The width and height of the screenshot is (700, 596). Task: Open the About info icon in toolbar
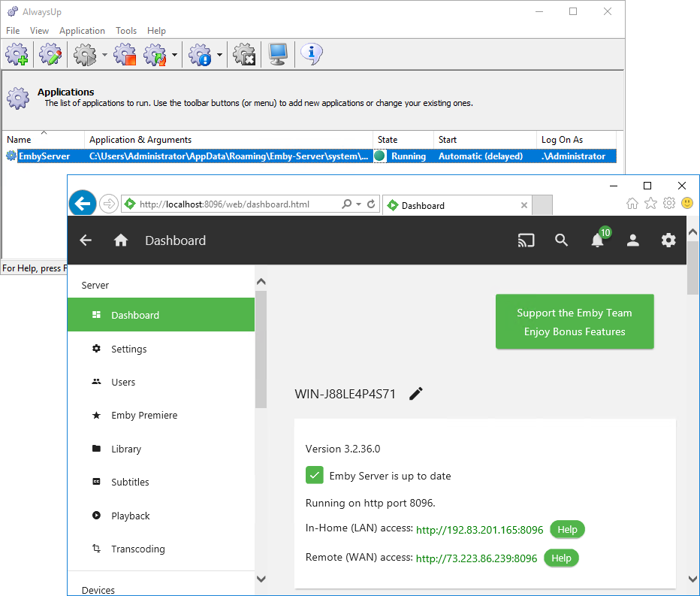(312, 53)
